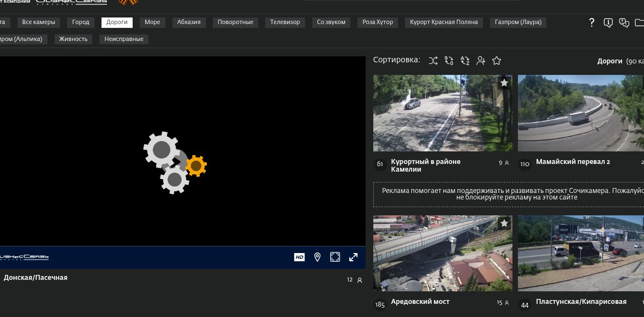Open help question mark icon

[592, 22]
